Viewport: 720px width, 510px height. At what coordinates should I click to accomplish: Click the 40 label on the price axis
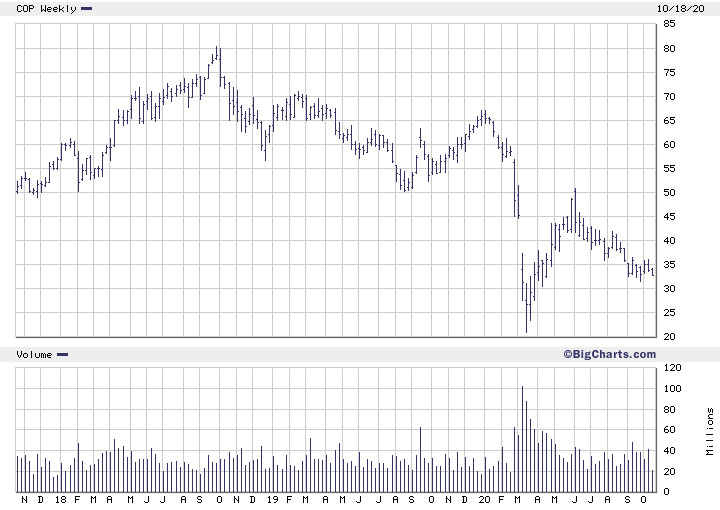coord(669,240)
